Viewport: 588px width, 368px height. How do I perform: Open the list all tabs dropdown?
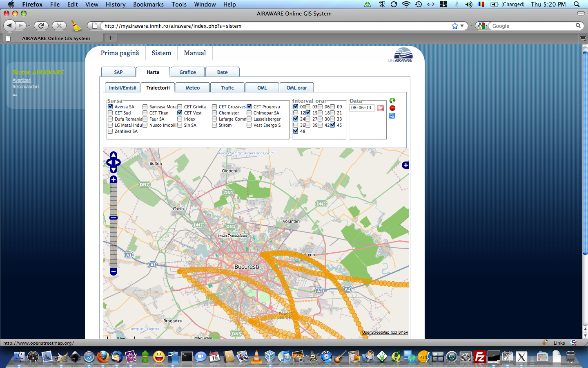point(583,38)
